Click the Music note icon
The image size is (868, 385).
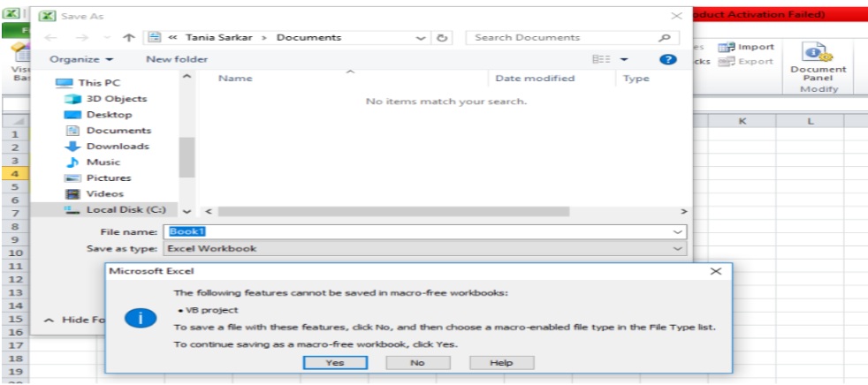click(72, 162)
